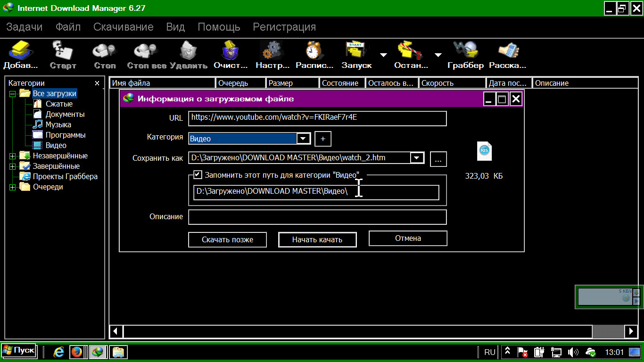Viewport: 644px width, 362px height.
Task: Open Action Center flag tray icon
Action: 523,352
